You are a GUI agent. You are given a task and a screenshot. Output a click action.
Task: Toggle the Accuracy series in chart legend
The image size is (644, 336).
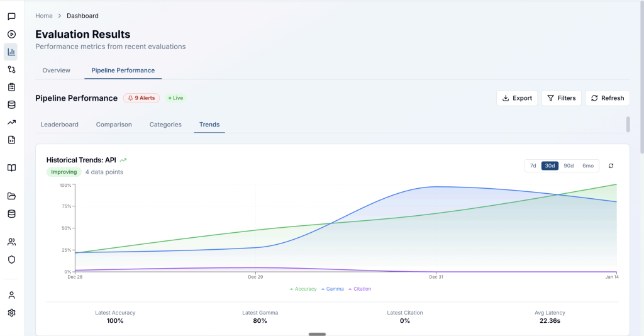(303, 289)
